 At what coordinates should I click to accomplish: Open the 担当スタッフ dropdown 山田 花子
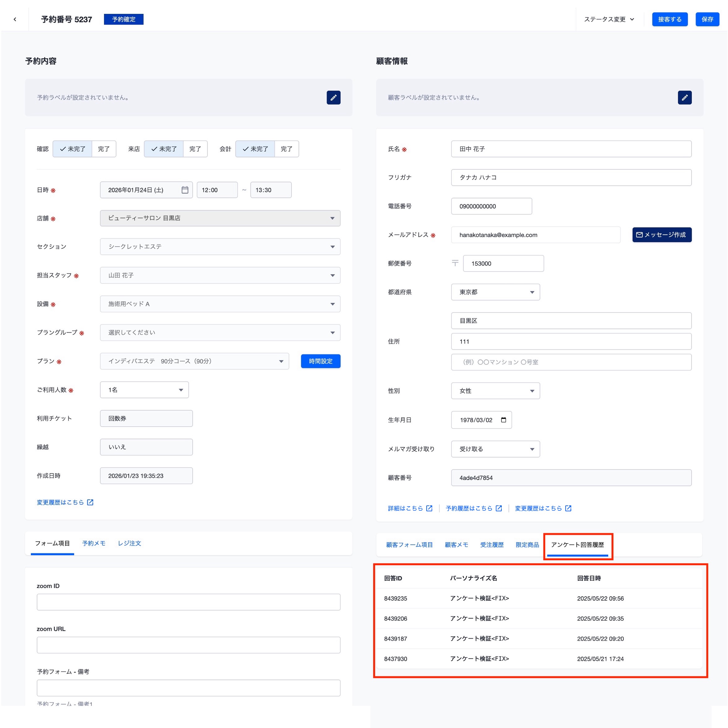click(220, 275)
